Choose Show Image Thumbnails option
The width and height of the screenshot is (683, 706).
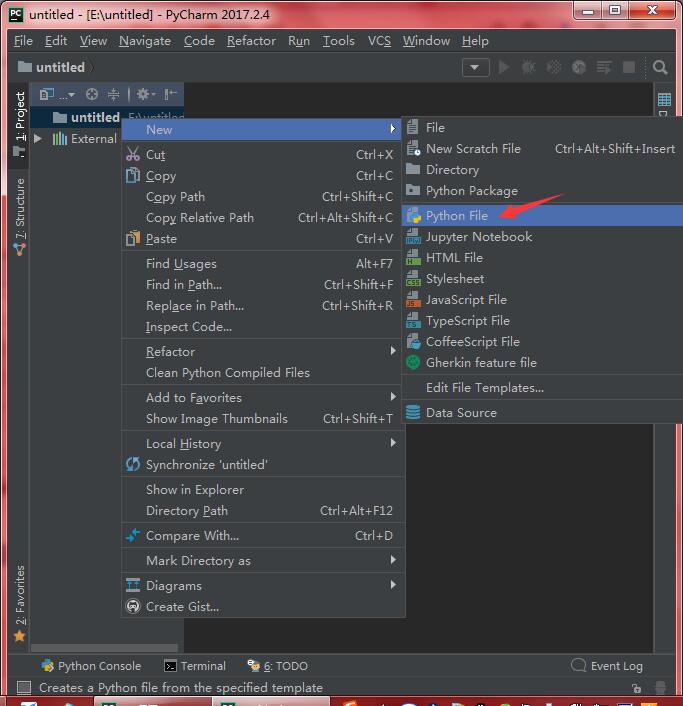(x=262, y=419)
